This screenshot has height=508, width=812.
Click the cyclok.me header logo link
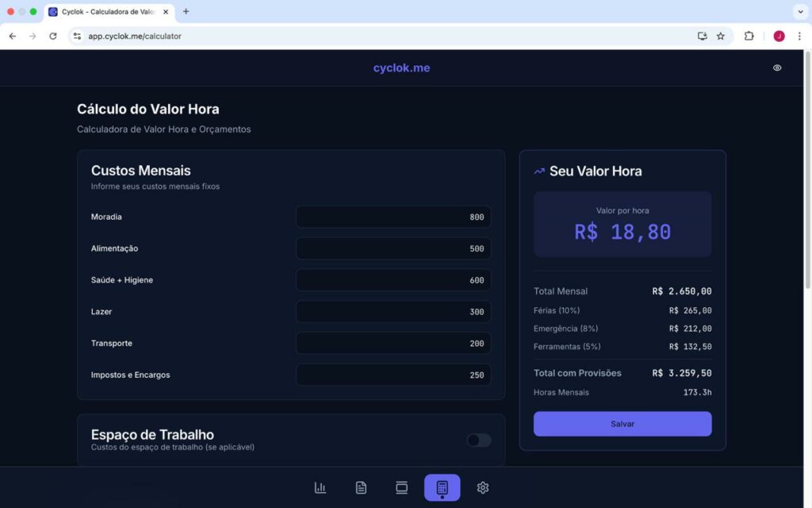coord(401,68)
